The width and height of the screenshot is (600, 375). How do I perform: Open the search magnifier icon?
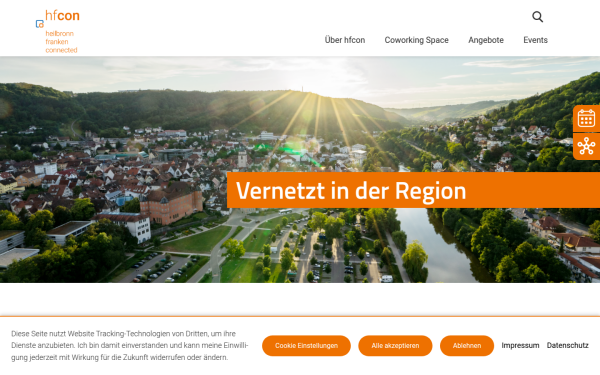537,17
